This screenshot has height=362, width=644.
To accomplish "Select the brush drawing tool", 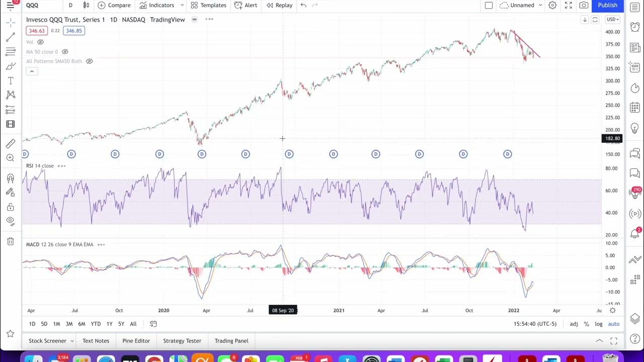I will (x=10, y=66).
